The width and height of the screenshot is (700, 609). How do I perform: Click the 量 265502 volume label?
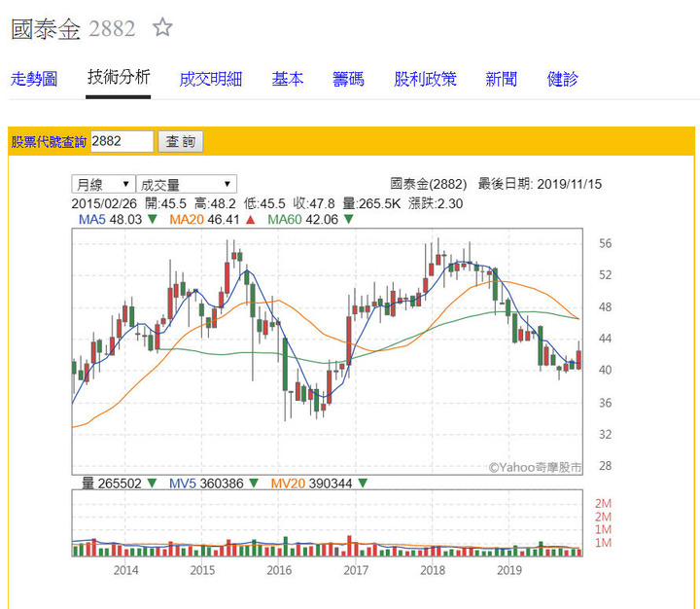[x=112, y=484]
